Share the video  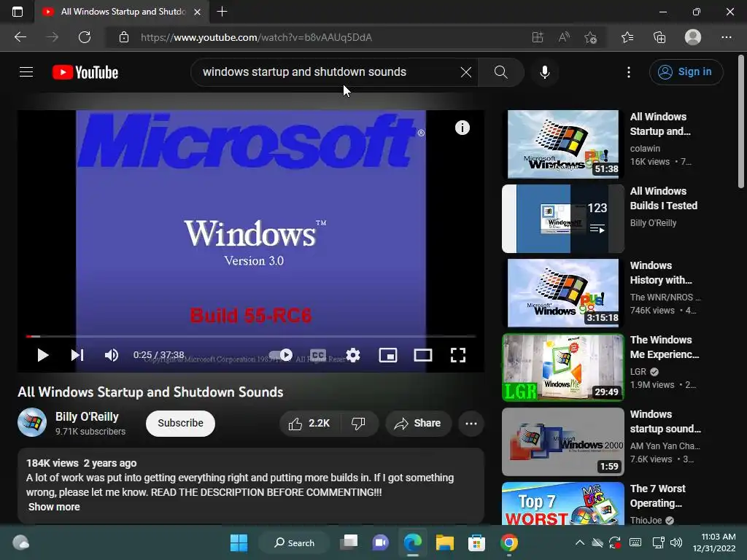(418, 424)
